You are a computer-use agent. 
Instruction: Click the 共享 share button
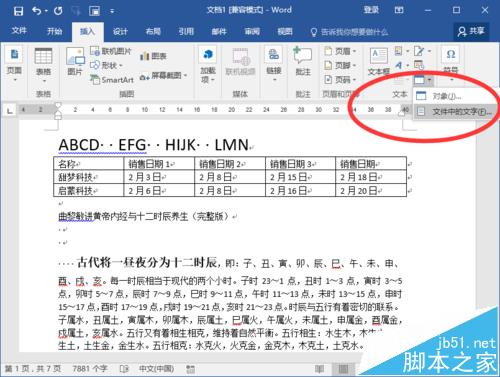click(471, 31)
